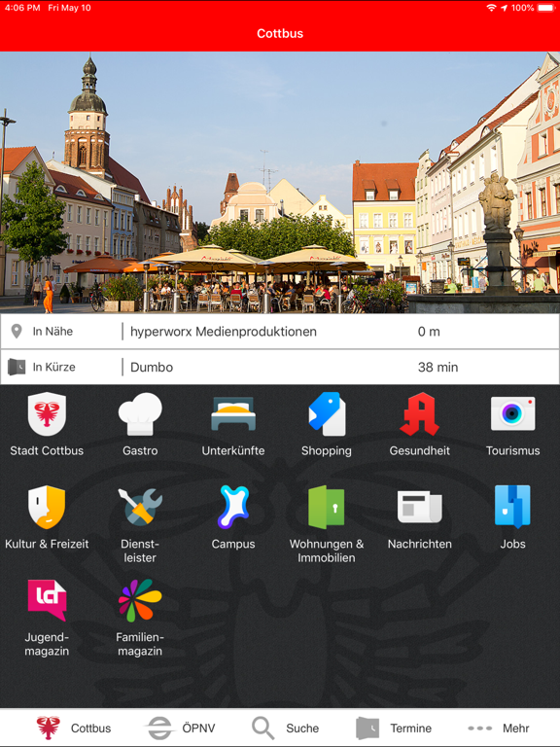Screen dimensions: 560x747
Task: Open the Kultur & Freizeit mask icon
Action: [47, 507]
